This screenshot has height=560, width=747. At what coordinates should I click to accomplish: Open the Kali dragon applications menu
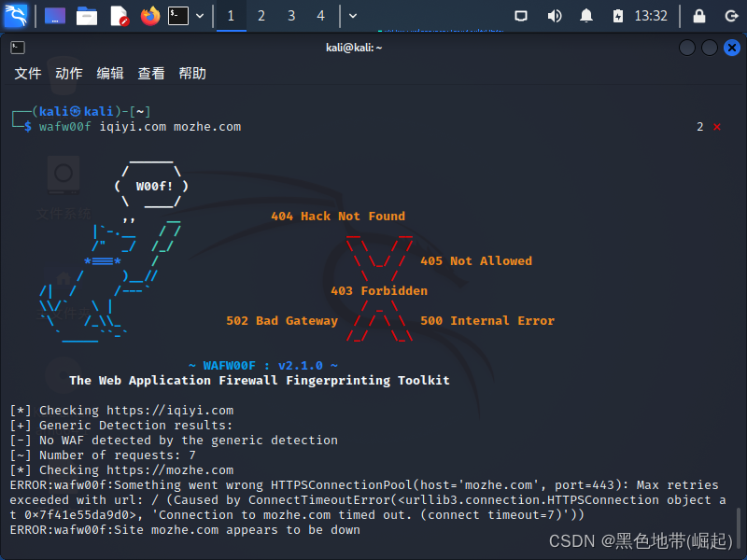pyautogui.click(x=16, y=16)
